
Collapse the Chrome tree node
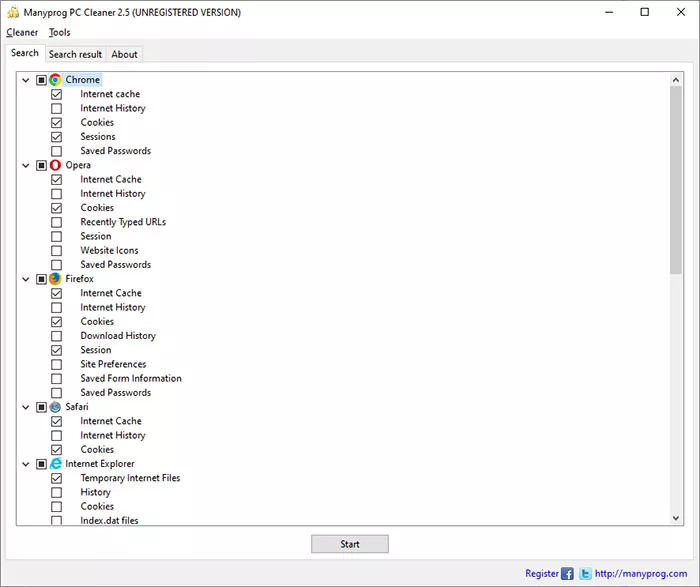coord(26,80)
